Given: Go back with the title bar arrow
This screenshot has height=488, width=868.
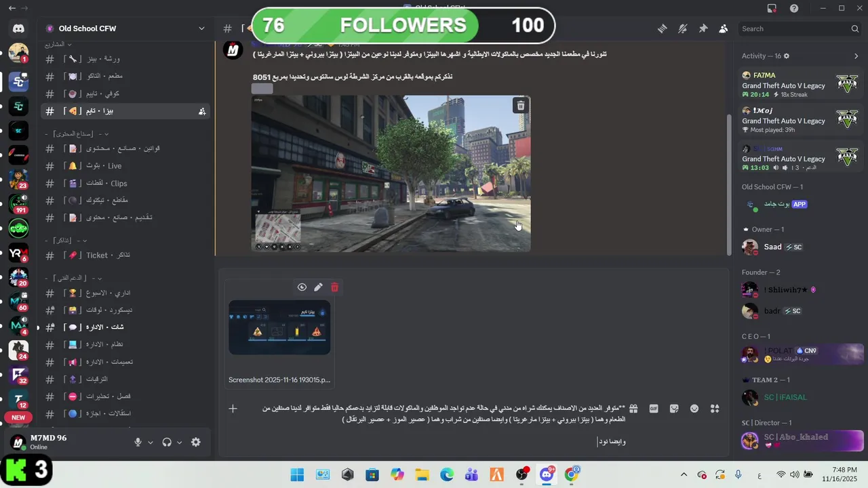Looking at the screenshot, I should 12,8.
